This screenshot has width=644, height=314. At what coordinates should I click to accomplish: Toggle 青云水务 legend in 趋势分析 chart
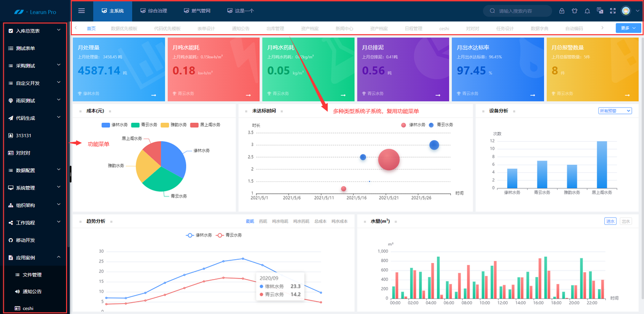(229, 235)
